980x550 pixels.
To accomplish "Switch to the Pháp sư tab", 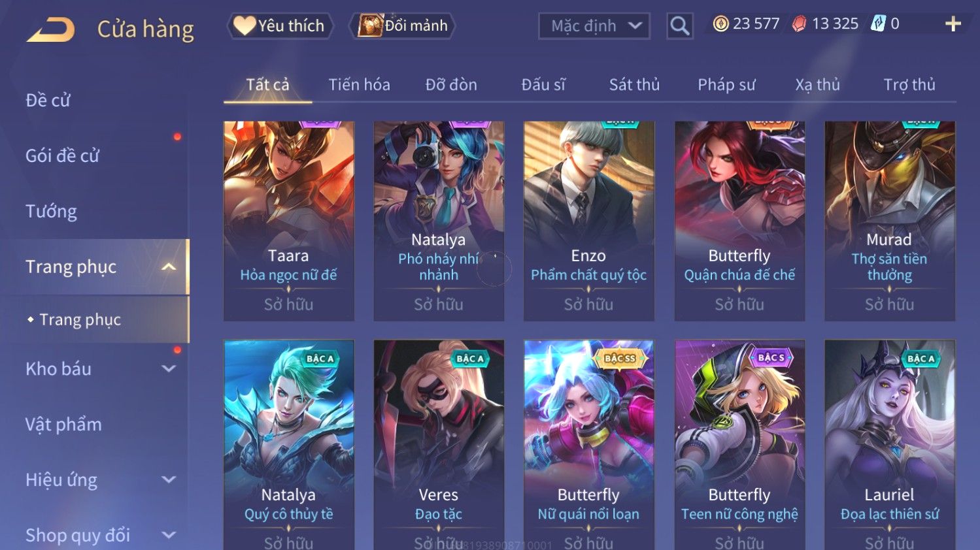I will pyautogui.click(x=726, y=85).
